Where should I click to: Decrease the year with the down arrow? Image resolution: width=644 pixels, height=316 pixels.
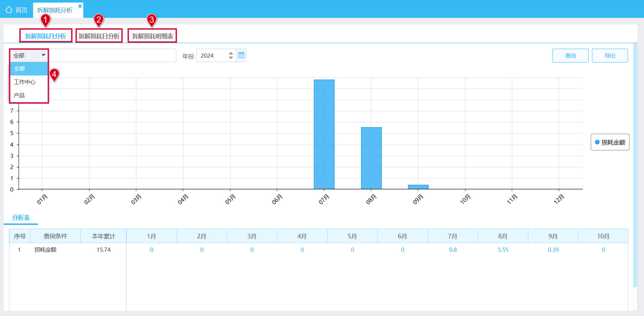[231, 58]
